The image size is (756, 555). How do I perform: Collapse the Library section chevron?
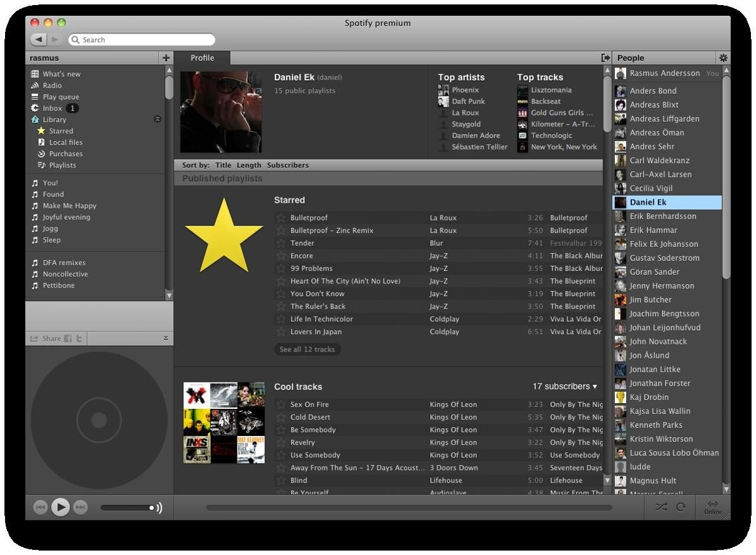157,120
